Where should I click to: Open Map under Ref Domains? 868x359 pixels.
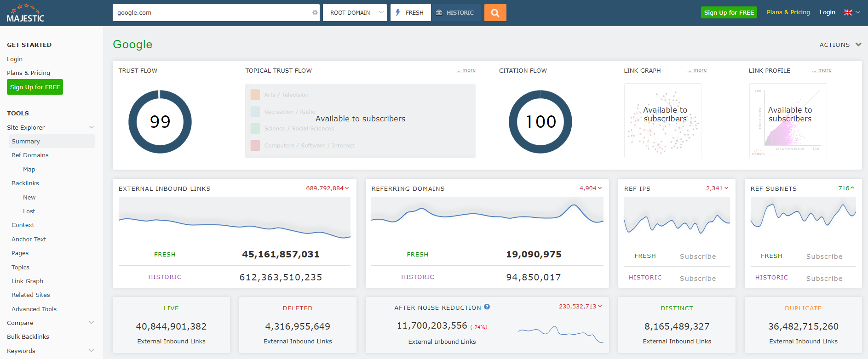(x=29, y=169)
